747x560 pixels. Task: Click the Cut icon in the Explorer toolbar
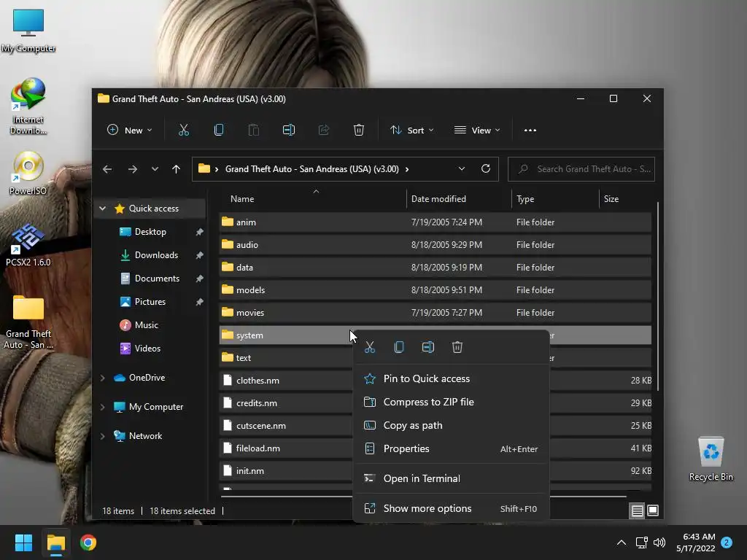click(x=183, y=130)
